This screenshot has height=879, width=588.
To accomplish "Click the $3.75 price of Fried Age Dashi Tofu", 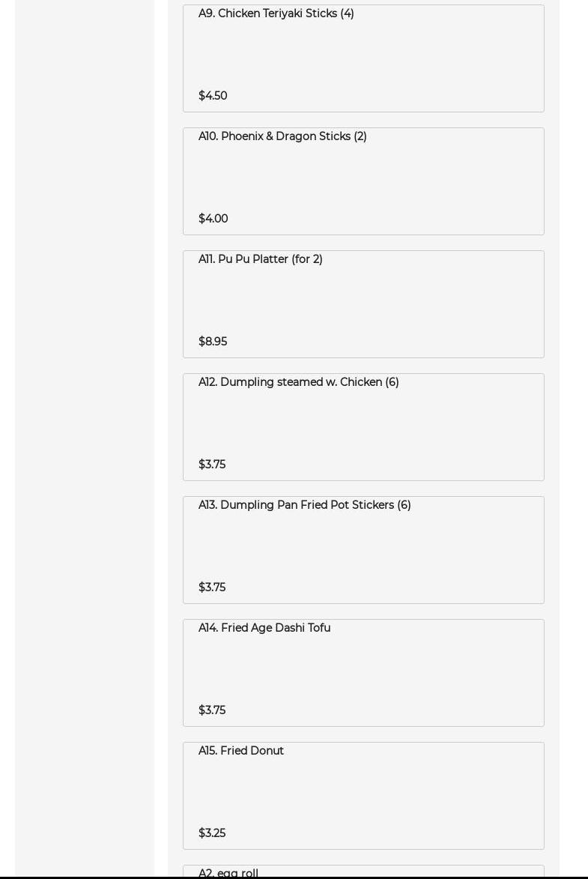I will coord(212,710).
